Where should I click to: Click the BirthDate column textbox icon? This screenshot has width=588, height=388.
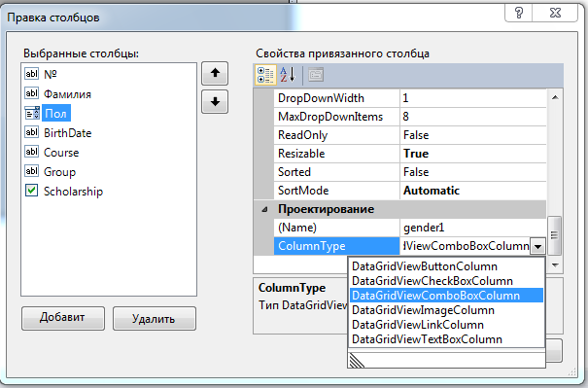click(31, 132)
